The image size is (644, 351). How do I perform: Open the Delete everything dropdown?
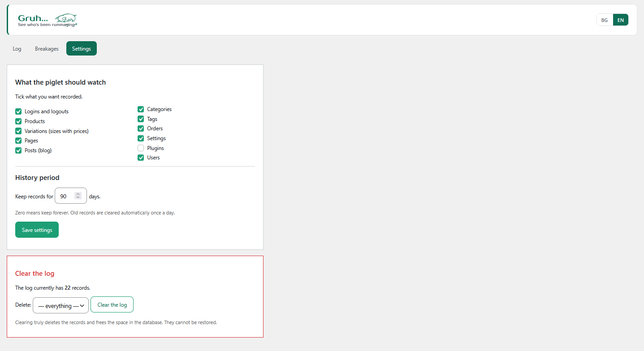[61, 305]
